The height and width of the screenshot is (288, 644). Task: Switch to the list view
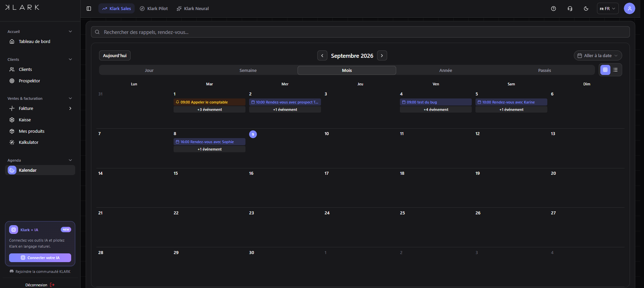point(615,70)
